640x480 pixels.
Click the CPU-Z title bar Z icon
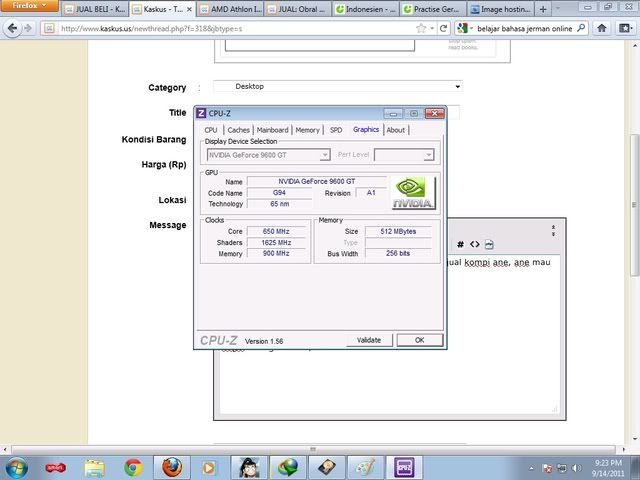point(201,113)
